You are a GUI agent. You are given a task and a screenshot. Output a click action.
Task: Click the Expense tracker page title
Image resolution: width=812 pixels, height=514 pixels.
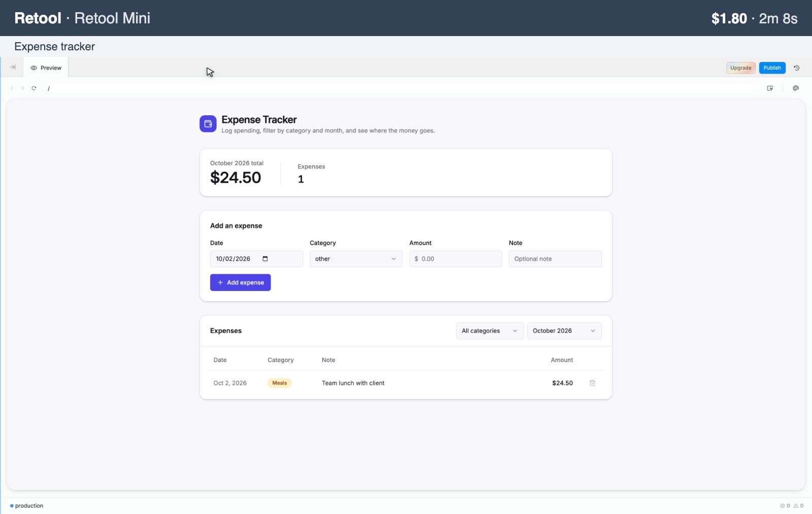(55, 47)
